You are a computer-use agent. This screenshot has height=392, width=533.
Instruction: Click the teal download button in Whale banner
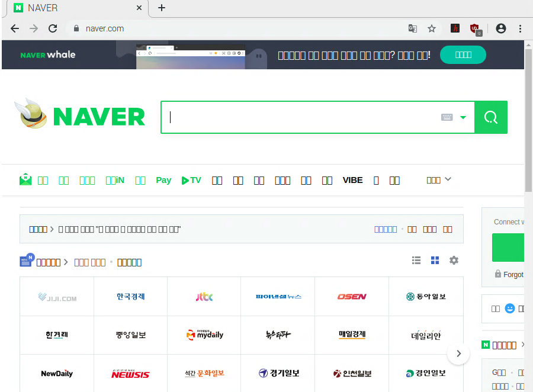point(463,54)
